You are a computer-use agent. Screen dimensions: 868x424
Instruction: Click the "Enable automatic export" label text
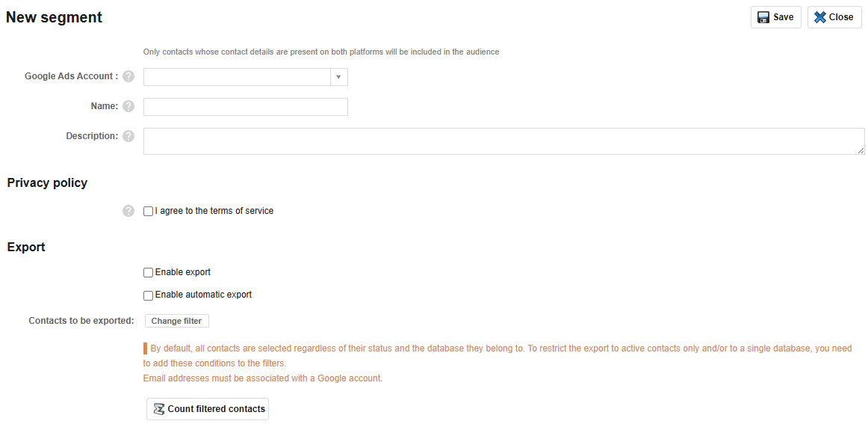(203, 295)
